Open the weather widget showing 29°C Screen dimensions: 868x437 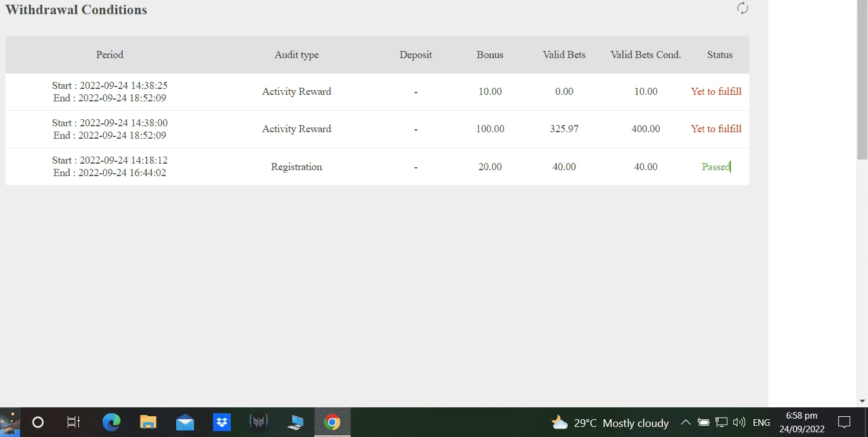point(610,423)
